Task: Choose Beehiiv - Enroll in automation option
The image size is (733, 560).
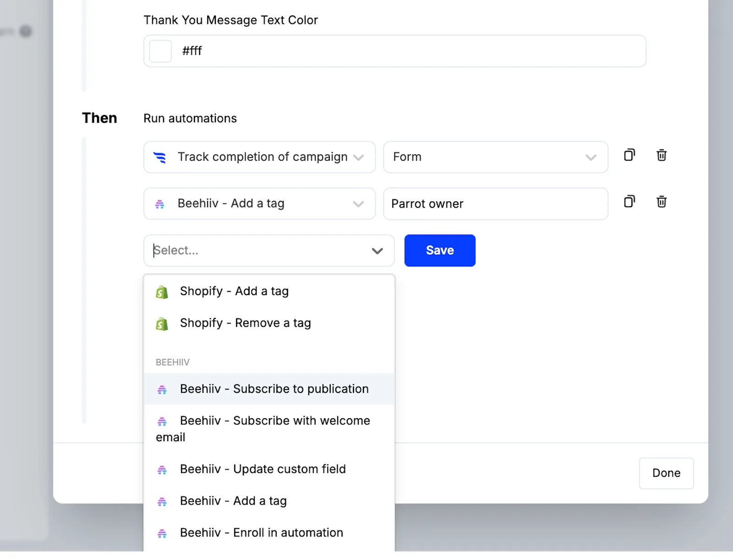Action: [269, 533]
